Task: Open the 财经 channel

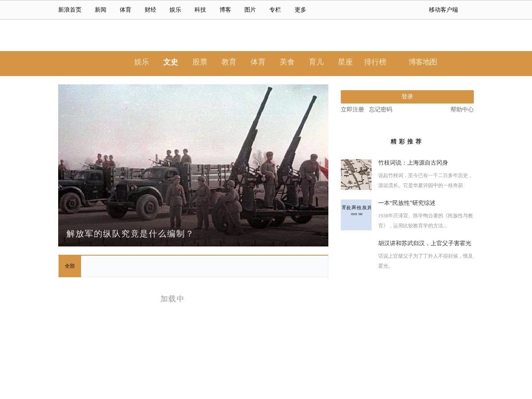Action: click(x=150, y=10)
